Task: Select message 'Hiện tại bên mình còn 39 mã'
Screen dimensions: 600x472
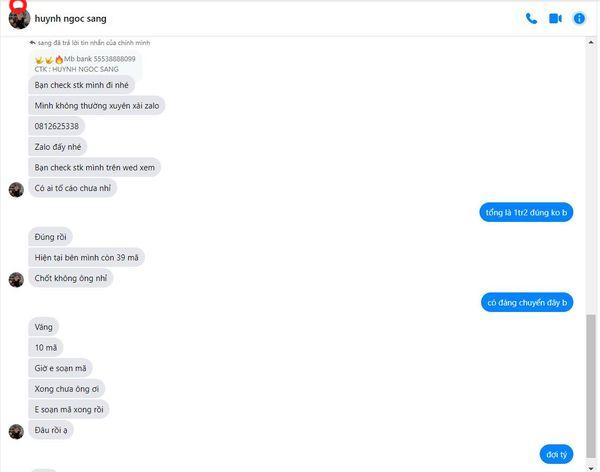Action: (x=86, y=257)
